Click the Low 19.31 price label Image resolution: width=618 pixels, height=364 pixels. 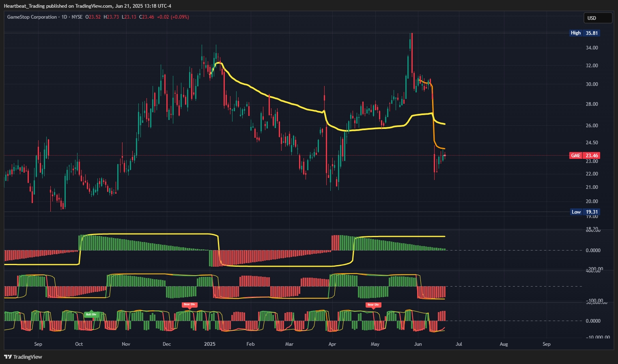click(x=584, y=212)
